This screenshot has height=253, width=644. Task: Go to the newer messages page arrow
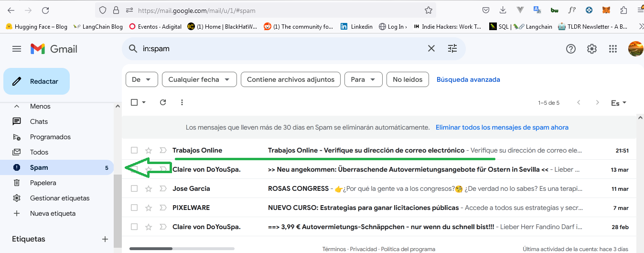point(579,102)
